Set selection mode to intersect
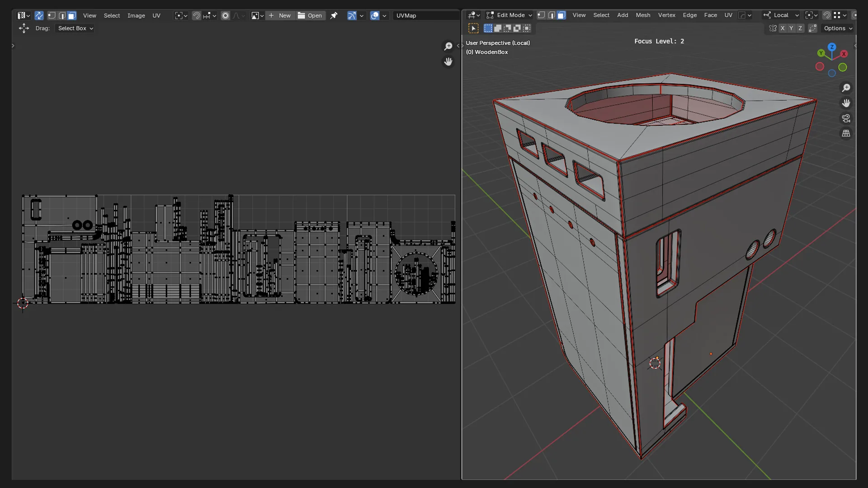The width and height of the screenshot is (868, 488). click(x=527, y=28)
